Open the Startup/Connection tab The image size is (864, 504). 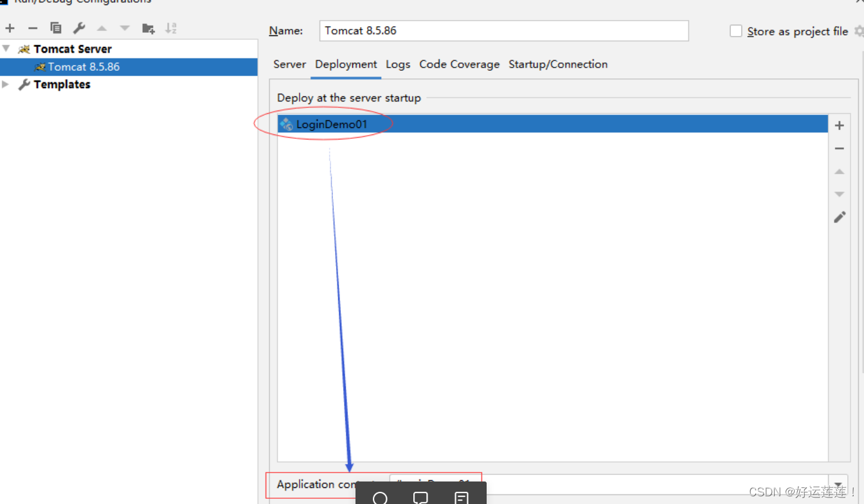[x=558, y=64]
